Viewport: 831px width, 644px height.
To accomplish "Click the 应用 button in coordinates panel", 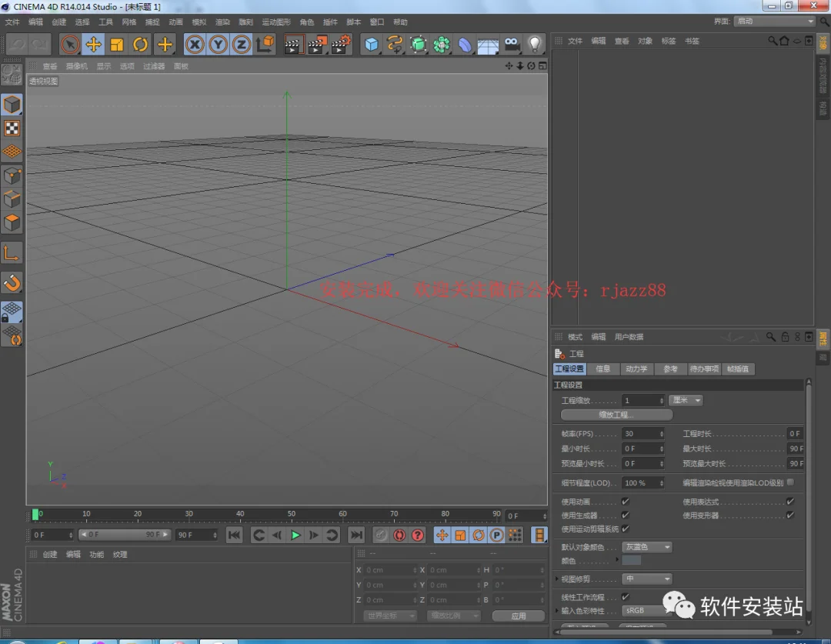I will pos(519,616).
